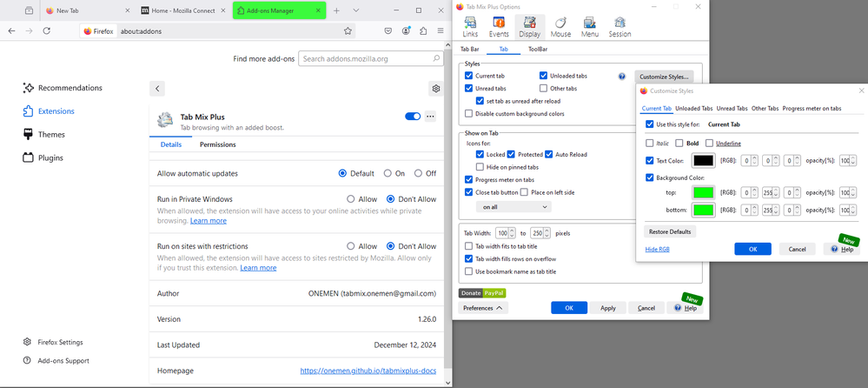Allow Tab Mix Plus in Private Windows
The height and width of the screenshot is (388, 868).
(350, 199)
